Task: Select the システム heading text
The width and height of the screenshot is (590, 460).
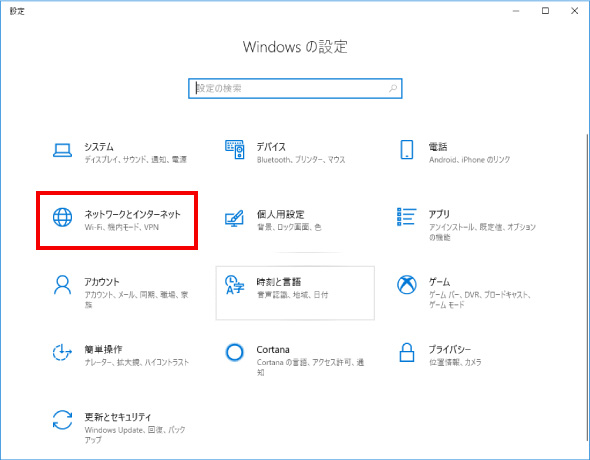Action: 99,147
